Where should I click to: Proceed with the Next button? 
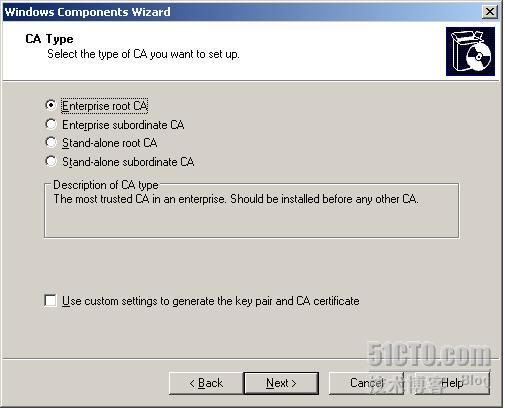[281, 383]
